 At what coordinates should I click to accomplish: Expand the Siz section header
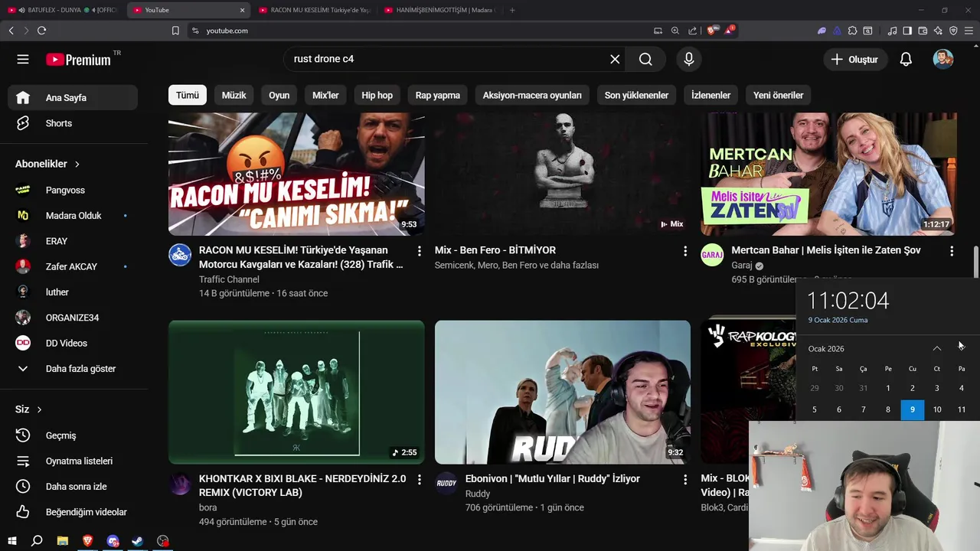(x=28, y=409)
